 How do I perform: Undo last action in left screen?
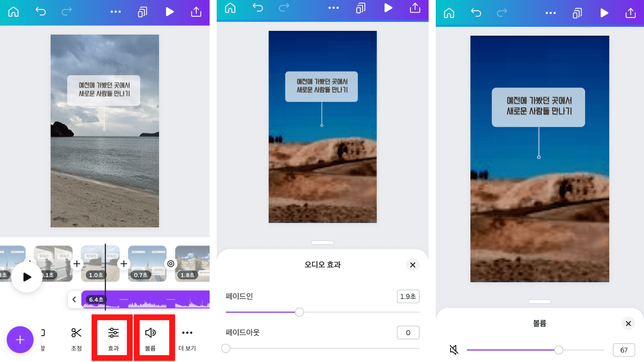(x=41, y=12)
